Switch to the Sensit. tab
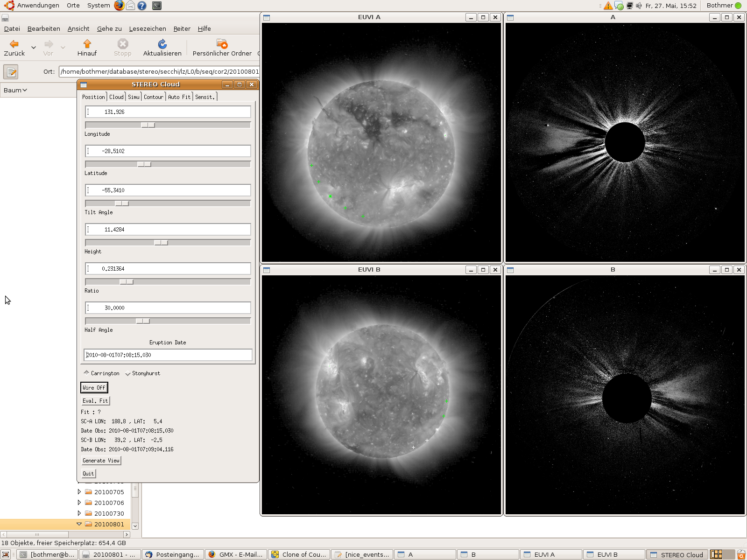The image size is (747, 560). coord(205,97)
